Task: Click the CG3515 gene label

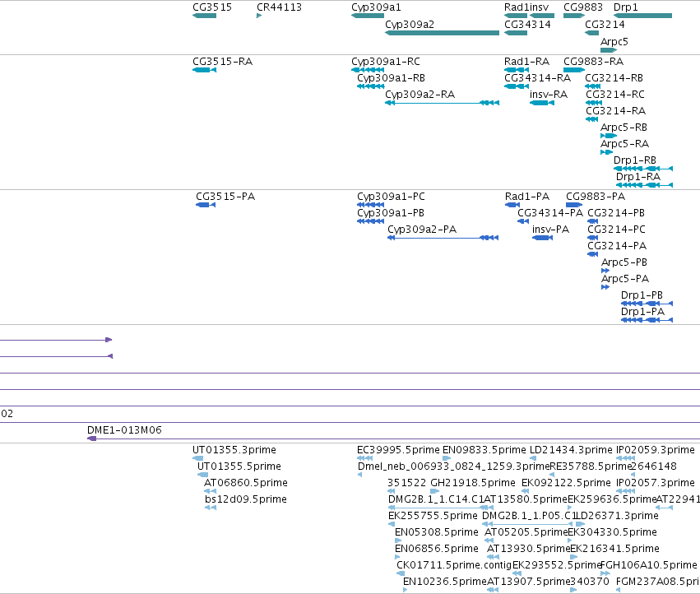Action: (212, 7)
